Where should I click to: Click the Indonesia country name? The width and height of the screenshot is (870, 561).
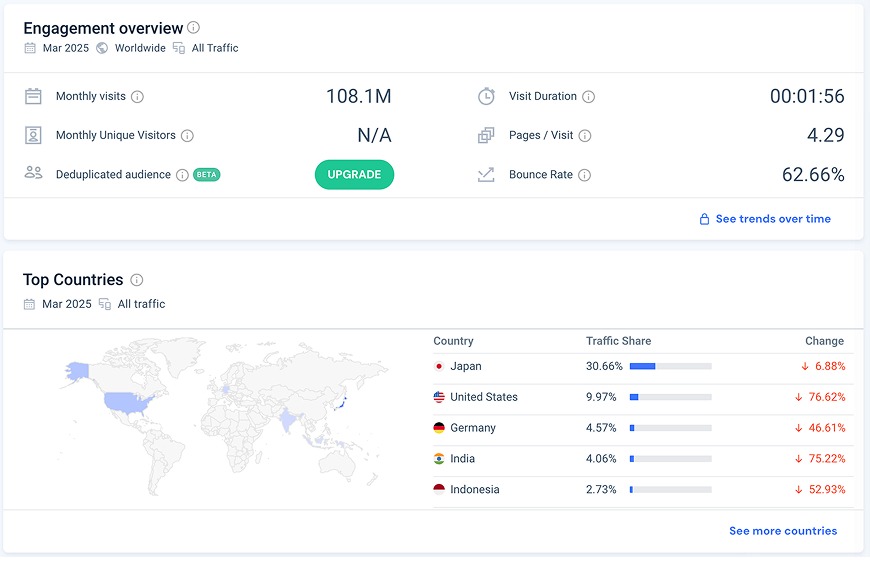[474, 490]
